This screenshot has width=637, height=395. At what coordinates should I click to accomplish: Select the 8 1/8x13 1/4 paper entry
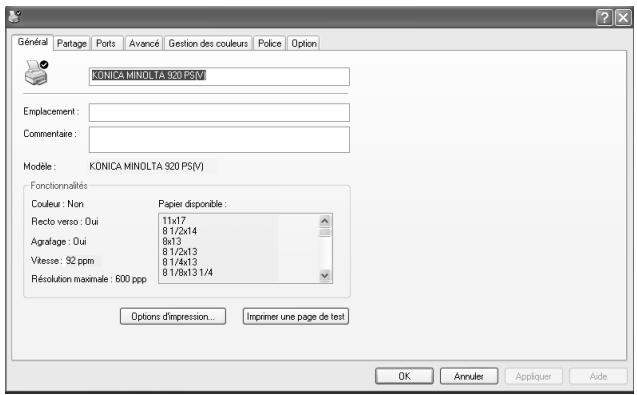pyautogui.click(x=187, y=273)
